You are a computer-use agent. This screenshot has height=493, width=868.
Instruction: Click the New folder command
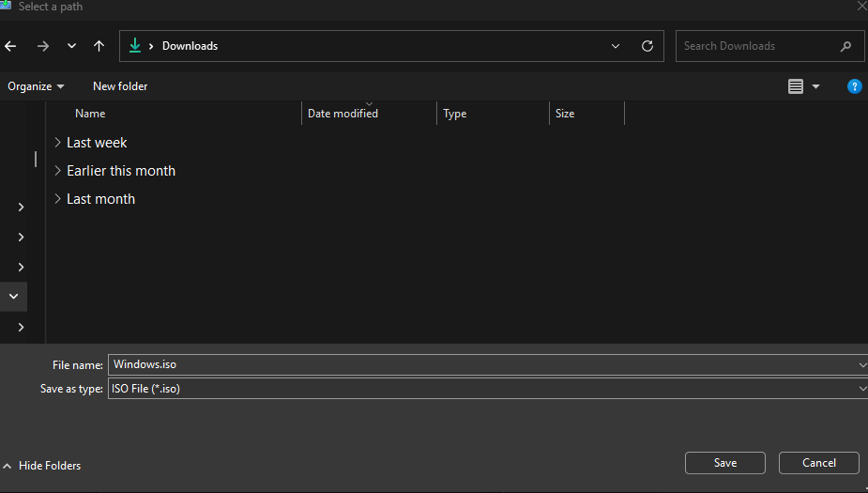120,86
